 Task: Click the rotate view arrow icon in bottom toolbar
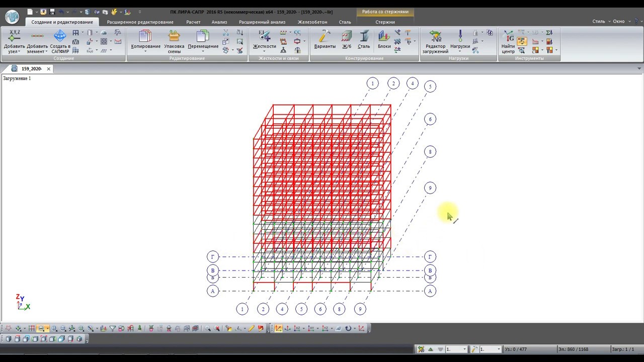coord(348,328)
